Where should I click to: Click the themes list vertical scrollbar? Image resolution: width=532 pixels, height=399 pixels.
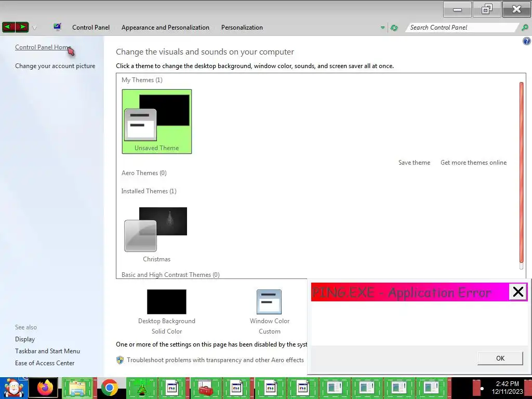pos(522,172)
